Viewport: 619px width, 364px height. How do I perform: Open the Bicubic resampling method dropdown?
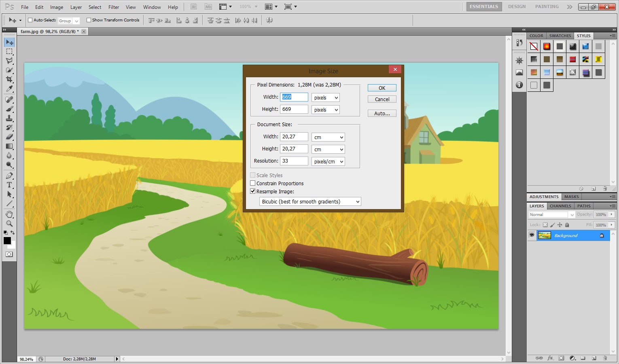point(310,202)
